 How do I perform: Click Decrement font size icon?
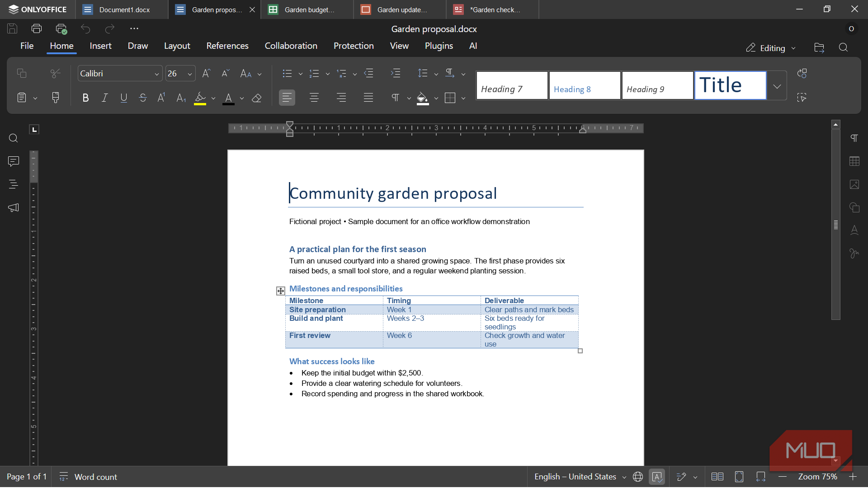[x=225, y=73]
